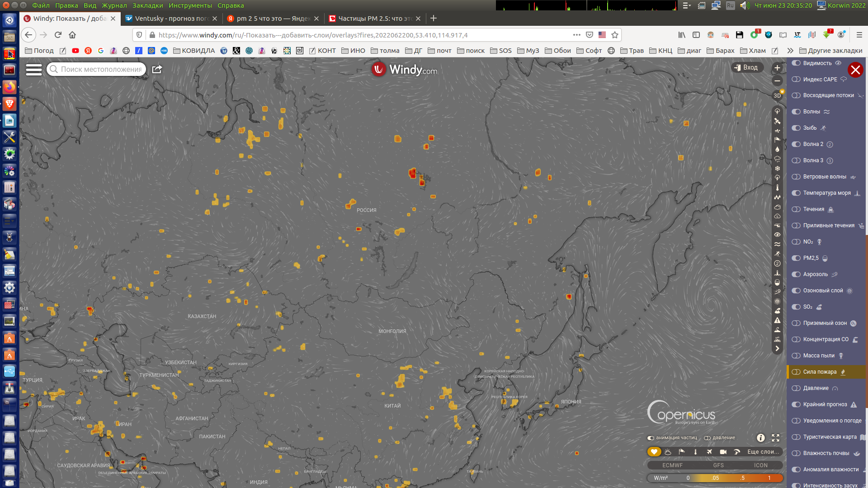Select the thermometer temperature layer icon
The width and height of the screenshot is (868, 488).
click(x=695, y=452)
